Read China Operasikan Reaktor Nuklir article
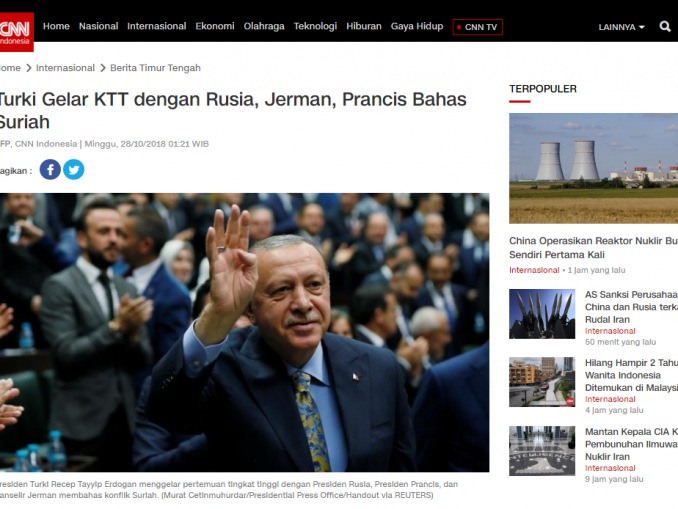 click(593, 248)
